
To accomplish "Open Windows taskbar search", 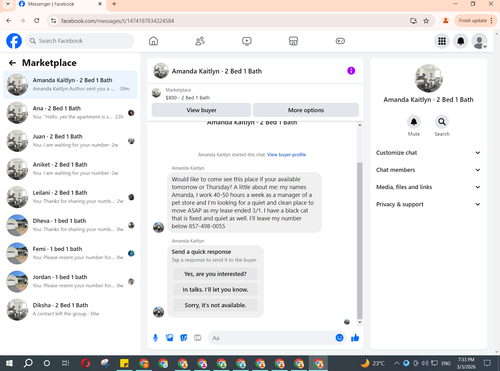I will 28,363.
